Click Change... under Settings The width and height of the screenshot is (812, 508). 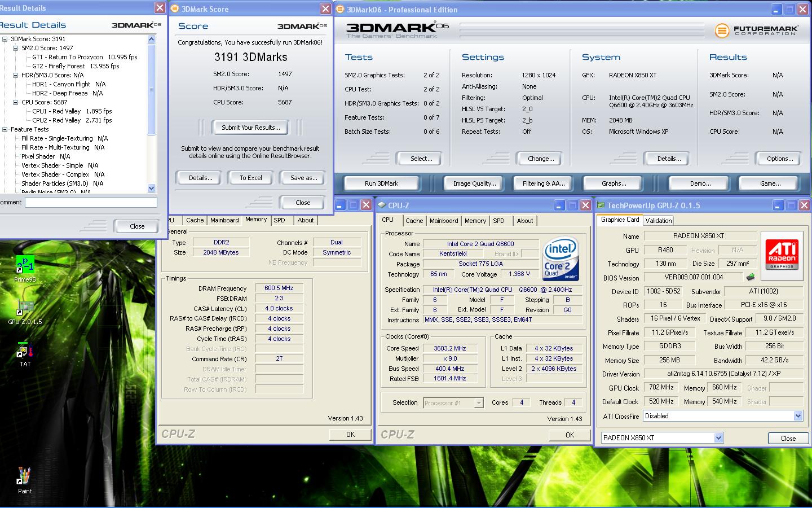tap(541, 159)
